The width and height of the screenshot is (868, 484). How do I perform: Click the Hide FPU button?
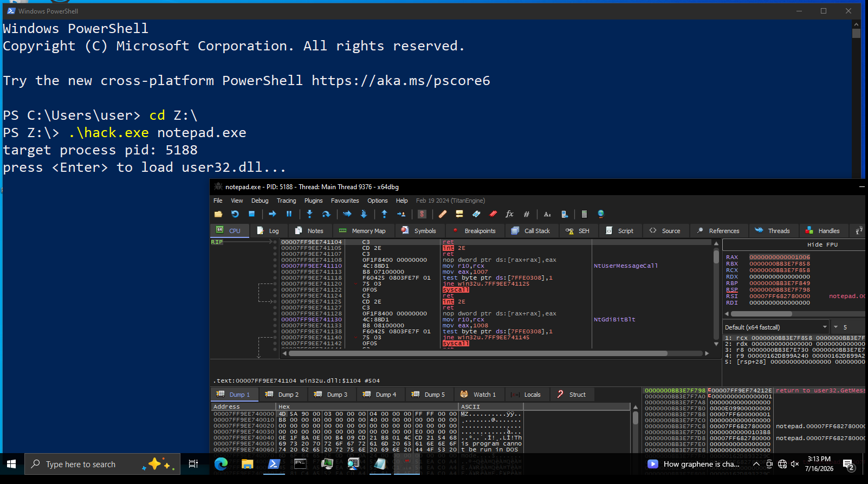pos(822,245)
